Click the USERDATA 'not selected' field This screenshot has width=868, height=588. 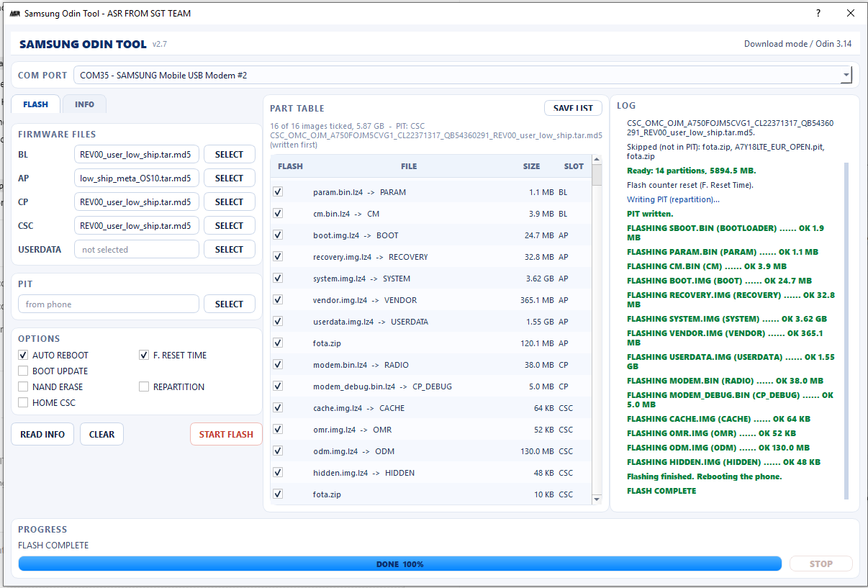point(136,249)
